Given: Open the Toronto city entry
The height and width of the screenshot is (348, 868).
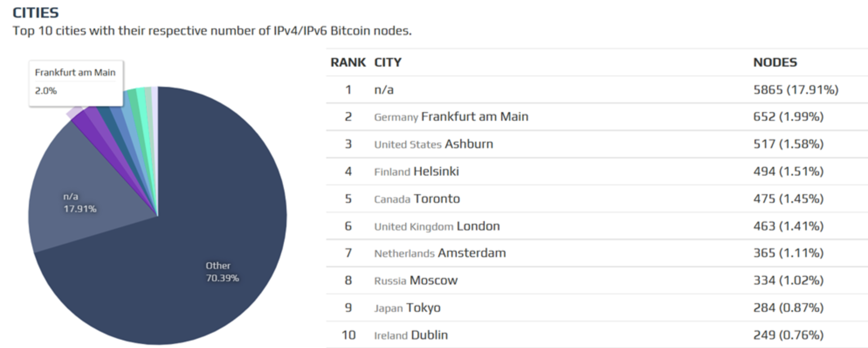Looking at the screenshot, I should [437, 199].
